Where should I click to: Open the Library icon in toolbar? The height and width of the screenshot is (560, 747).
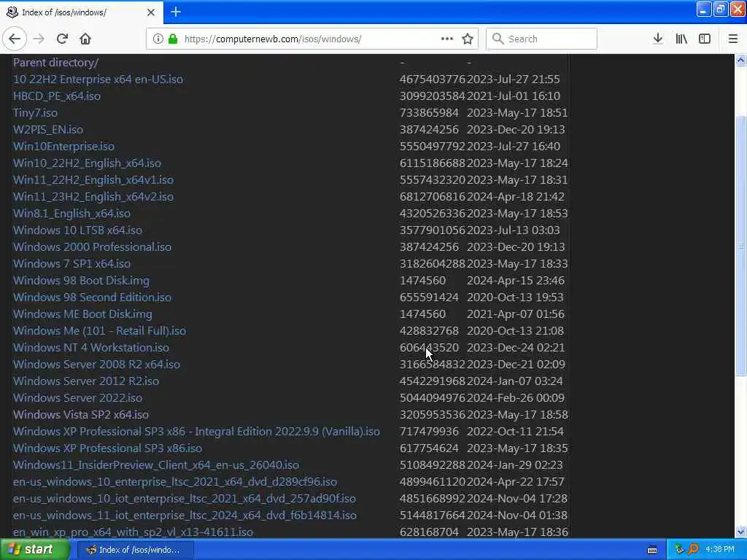pos(681,39)
